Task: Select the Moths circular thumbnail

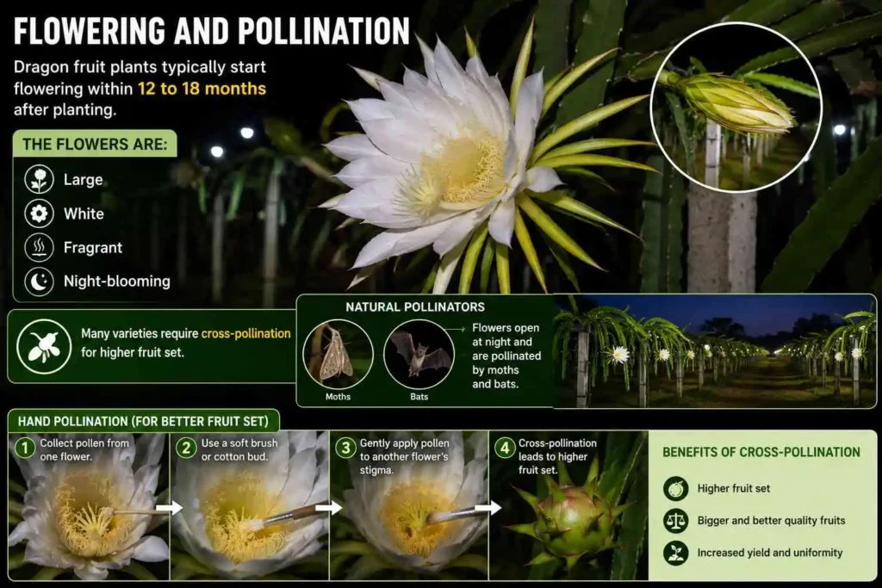Action: tap(338, 354)
